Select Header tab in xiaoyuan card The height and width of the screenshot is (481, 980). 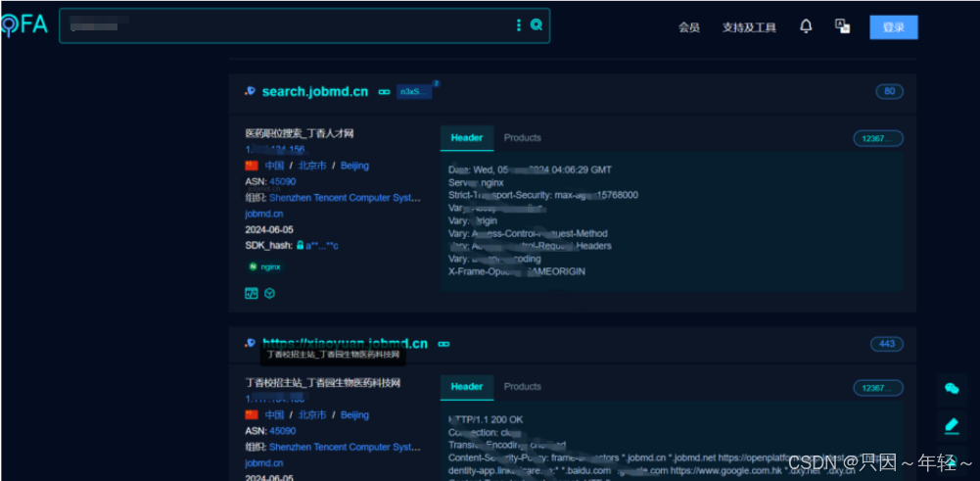[467, 387]
